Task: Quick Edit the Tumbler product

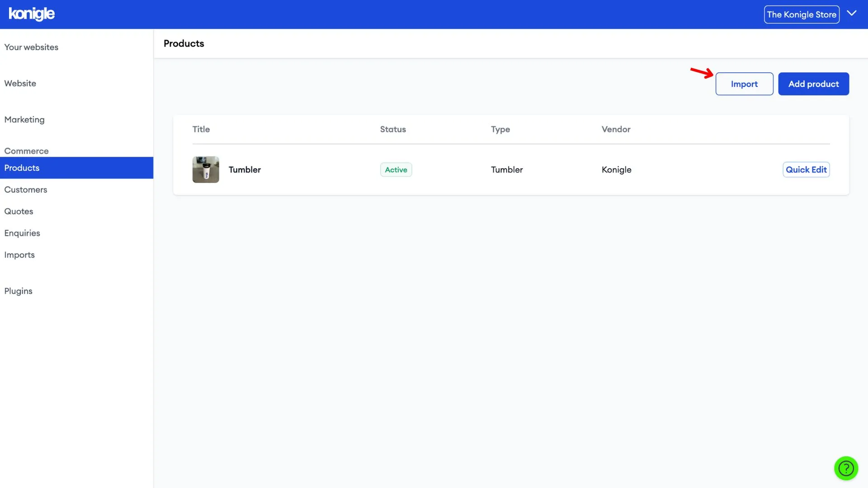Action: (806, 169)
